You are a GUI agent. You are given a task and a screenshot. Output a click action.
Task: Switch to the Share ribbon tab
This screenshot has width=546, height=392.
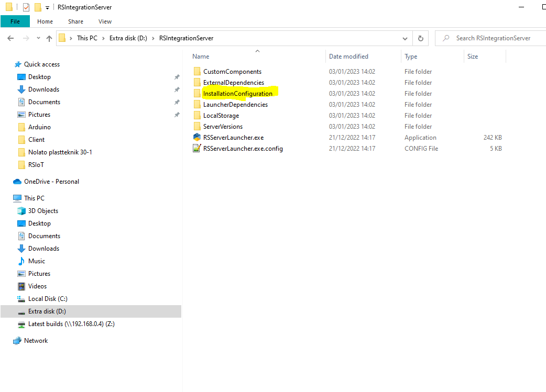[x=75, y=21]
